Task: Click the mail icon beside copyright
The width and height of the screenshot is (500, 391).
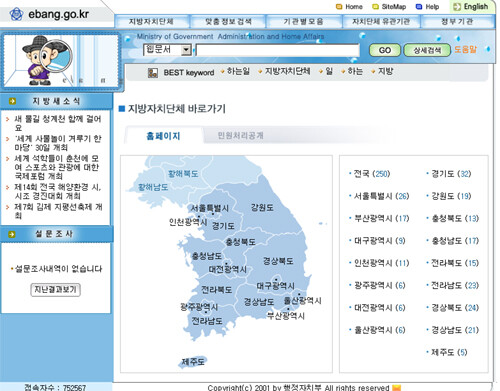Action: pos(397,387)
